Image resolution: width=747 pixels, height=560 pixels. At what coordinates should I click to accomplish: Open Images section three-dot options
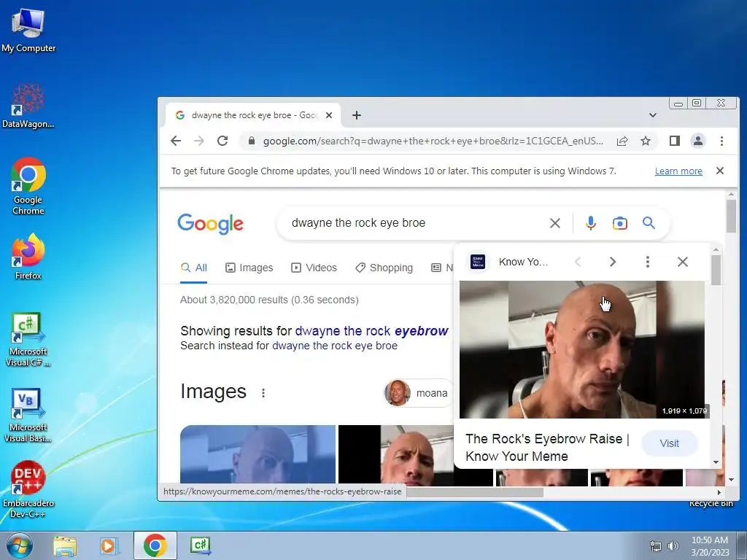tap(263, 393)
